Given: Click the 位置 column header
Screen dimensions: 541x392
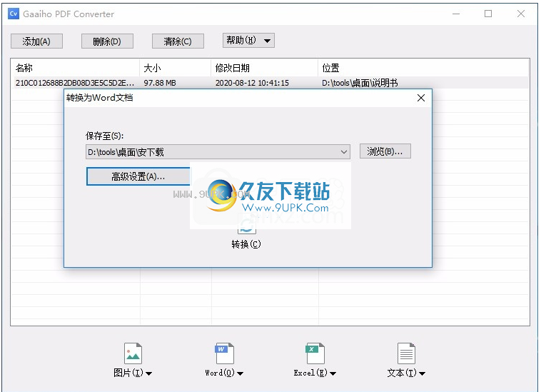Looking at the screenshot, I should point(423,68).
